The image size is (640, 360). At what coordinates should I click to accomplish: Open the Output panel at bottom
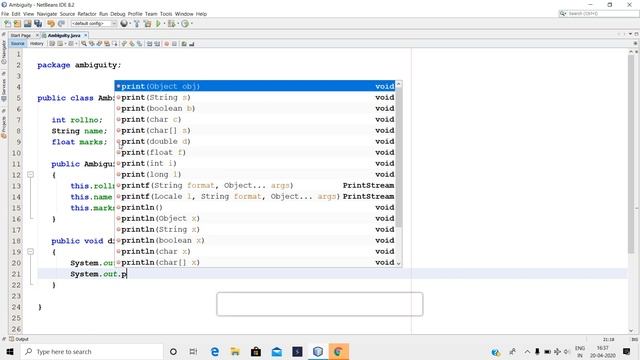tap(19, 339)
